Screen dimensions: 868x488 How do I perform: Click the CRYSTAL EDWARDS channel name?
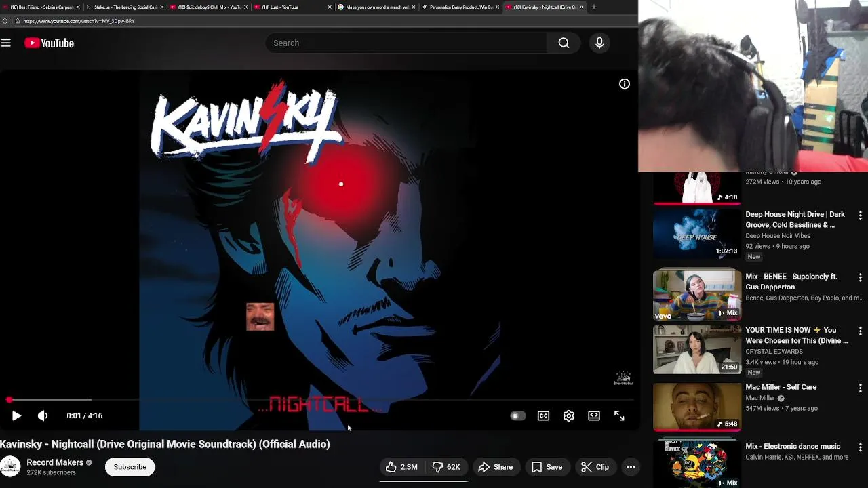click(774, 352)
